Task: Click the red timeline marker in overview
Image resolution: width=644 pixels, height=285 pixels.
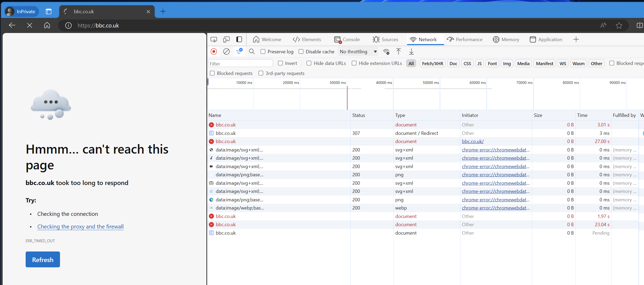Action: pos(347,98)
